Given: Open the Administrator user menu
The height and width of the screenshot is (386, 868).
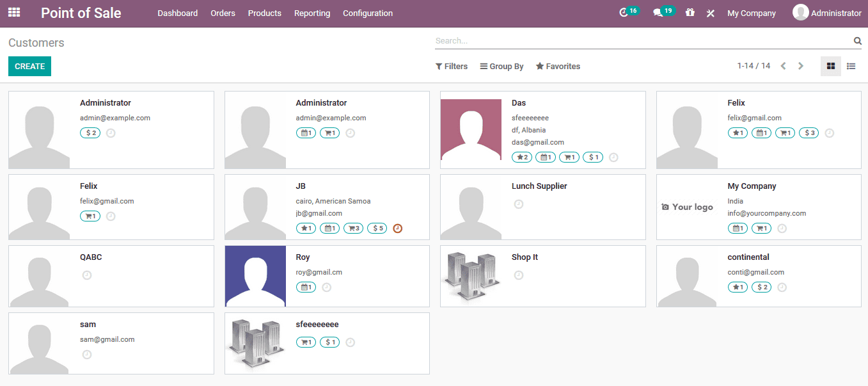Looking at the screenshot, I should [827, 12].
